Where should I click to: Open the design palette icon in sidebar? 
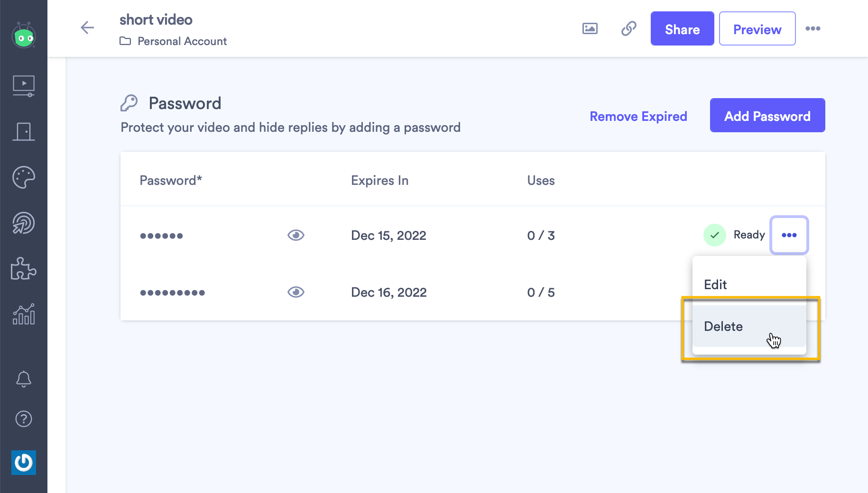tap(24, 177)
